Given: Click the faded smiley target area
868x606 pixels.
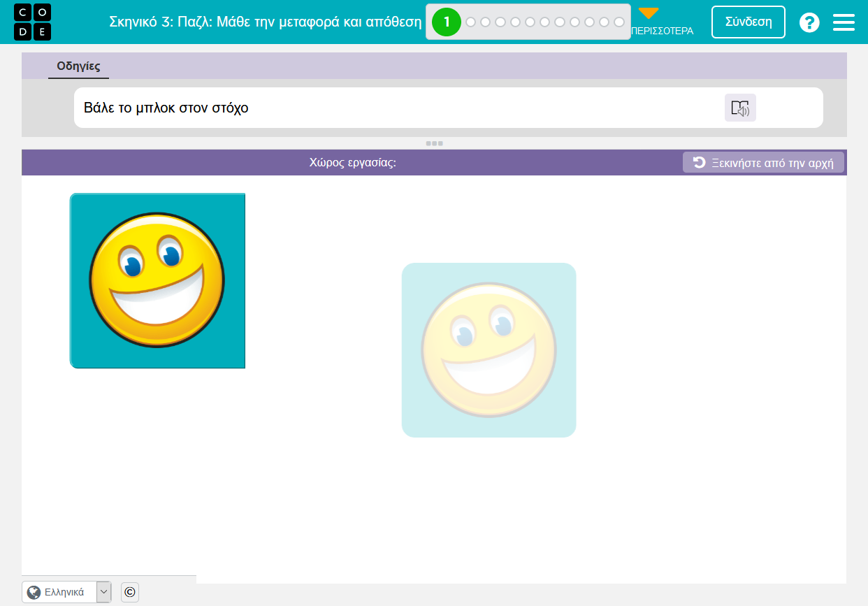Looking at the screenshot, I should 489,350.
